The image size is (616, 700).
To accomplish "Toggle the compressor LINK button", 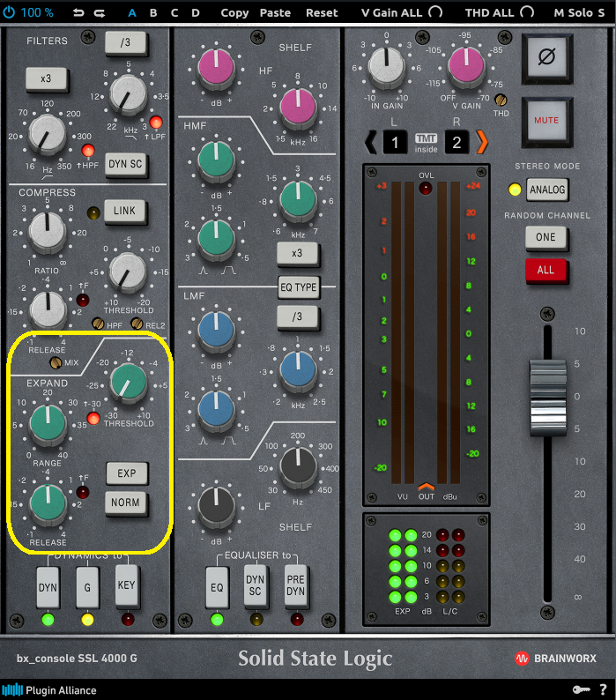I will pos(124,211).
